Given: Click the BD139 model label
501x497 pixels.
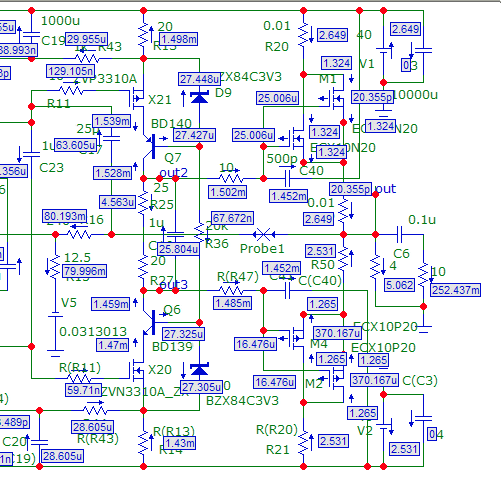Looking at the screenshot, I should click(172, 347).
